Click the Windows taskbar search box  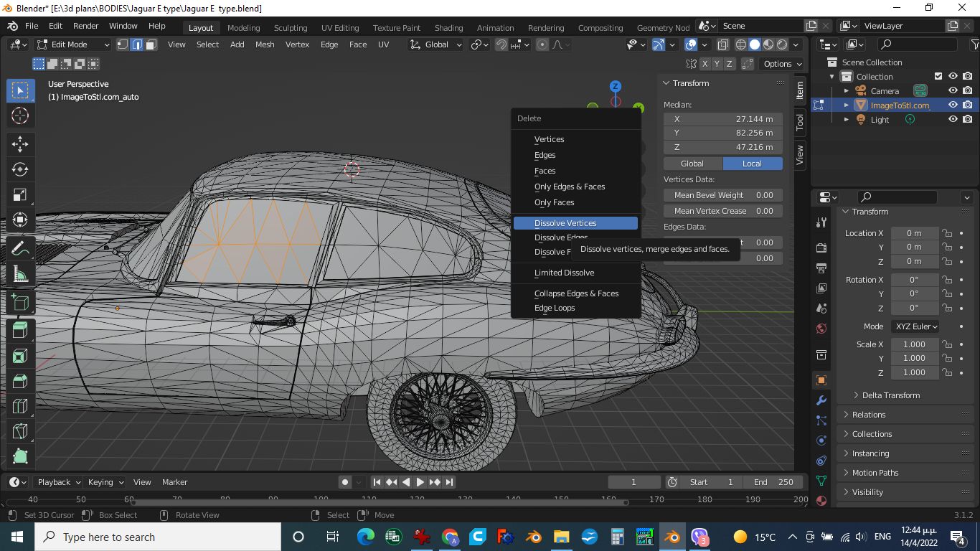pyautogui.click(x=158, y=537)
